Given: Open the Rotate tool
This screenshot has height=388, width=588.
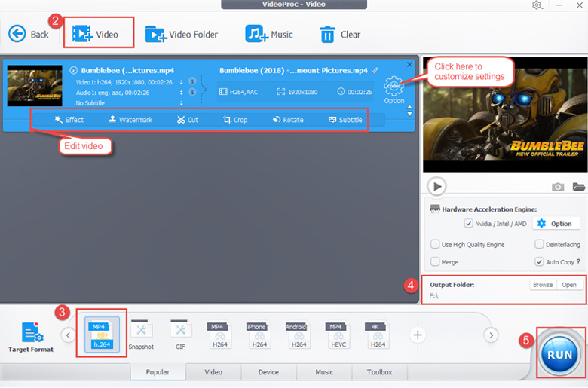Looking at the screenshot, I should click(288, 120).
